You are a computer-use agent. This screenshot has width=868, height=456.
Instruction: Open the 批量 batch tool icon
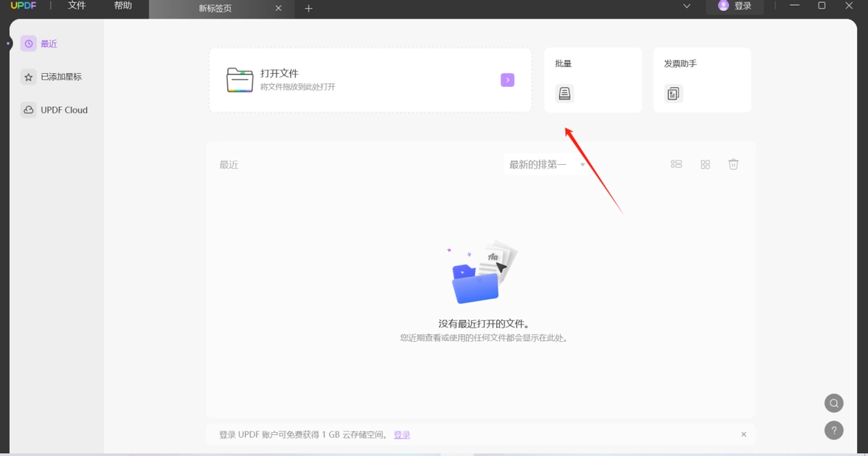564,93
